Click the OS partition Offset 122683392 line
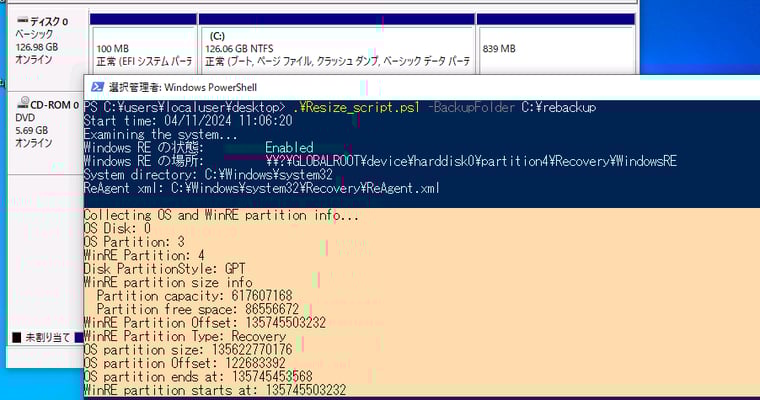 (185, 363)
